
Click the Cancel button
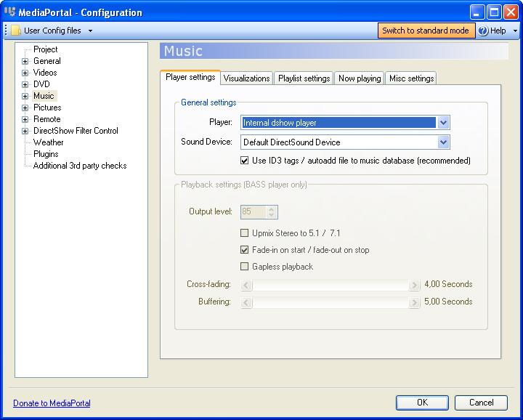click(x=481, y=403)
